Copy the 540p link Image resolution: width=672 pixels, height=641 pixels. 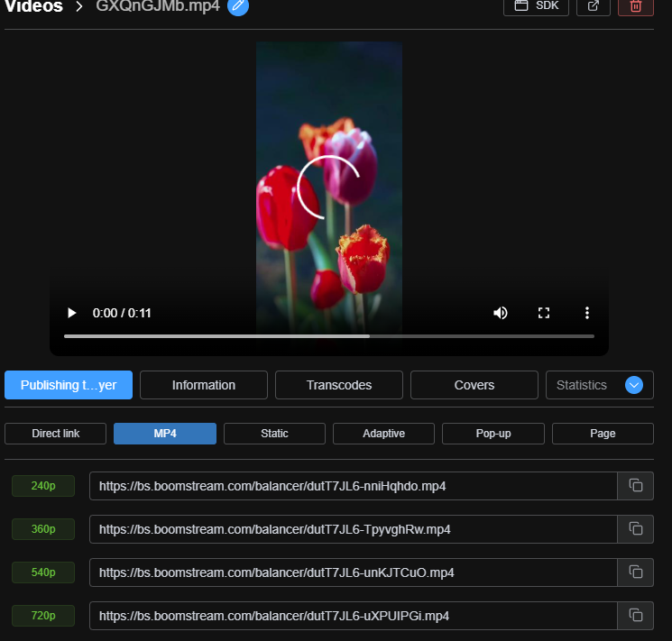(x=636, y=572)
